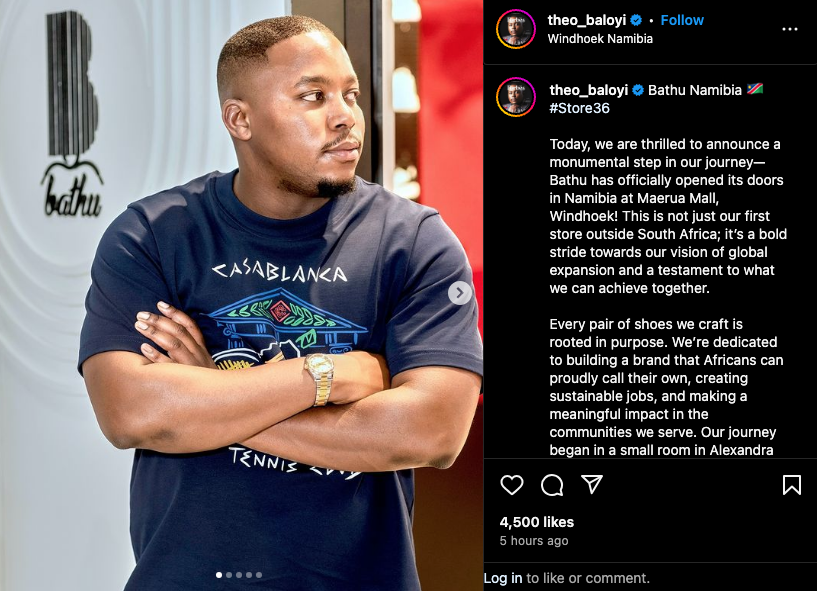Open the #Store36 hashtag

(579, 108)
